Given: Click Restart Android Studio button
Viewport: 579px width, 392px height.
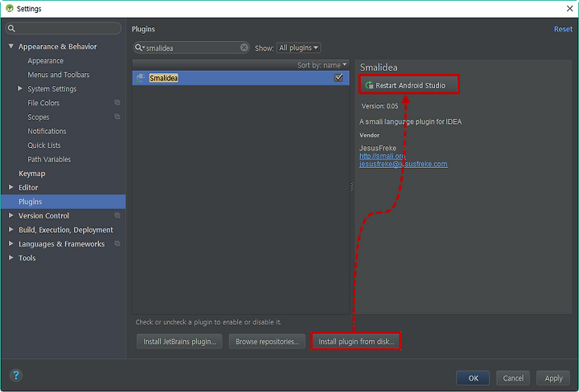Looking at the screenshot, I should coord(409,85).
